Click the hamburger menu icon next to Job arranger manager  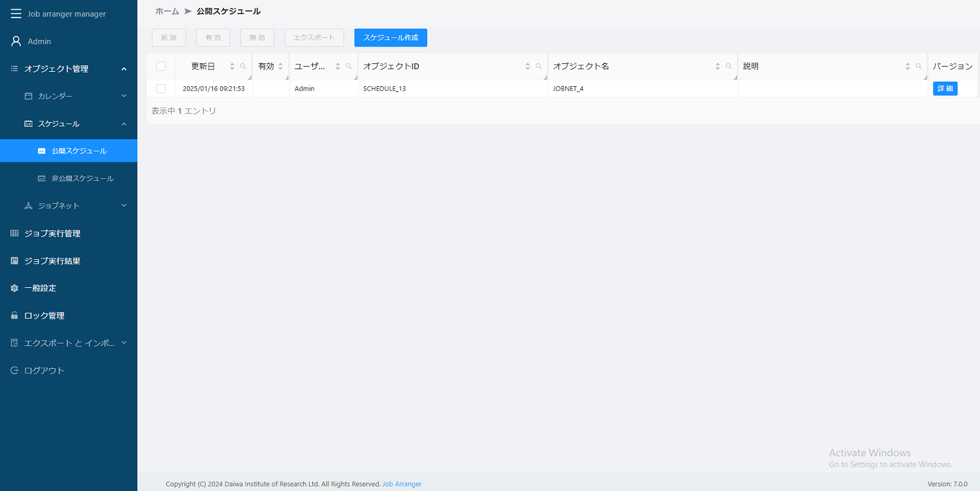tap(16, 13)
